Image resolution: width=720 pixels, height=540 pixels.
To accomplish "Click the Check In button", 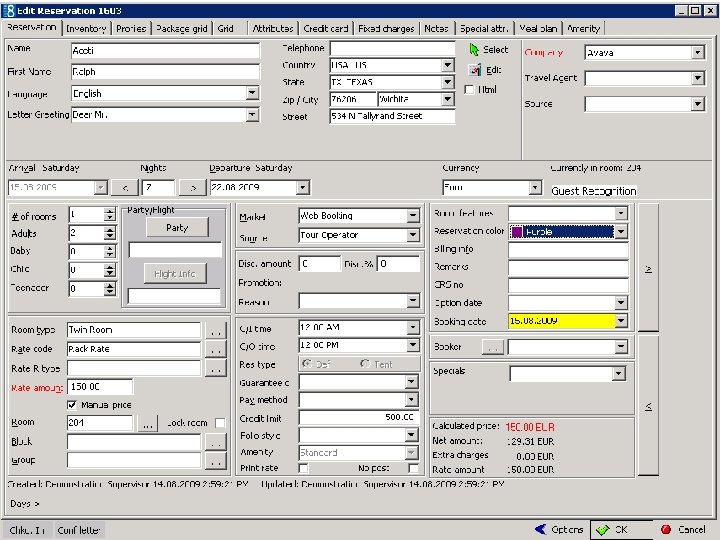I will click(27, 530).
